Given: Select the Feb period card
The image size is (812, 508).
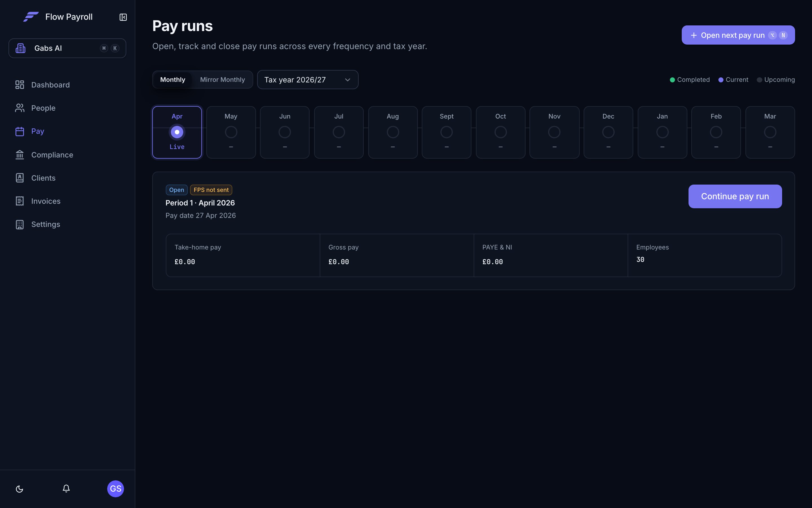Looking at the screenshot, I should tap(716, 132).
